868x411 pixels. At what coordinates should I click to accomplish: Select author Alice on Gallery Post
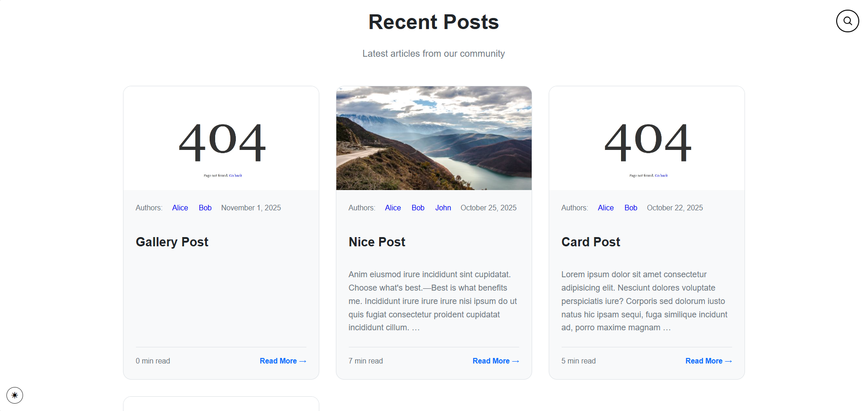tap(180, 208)
